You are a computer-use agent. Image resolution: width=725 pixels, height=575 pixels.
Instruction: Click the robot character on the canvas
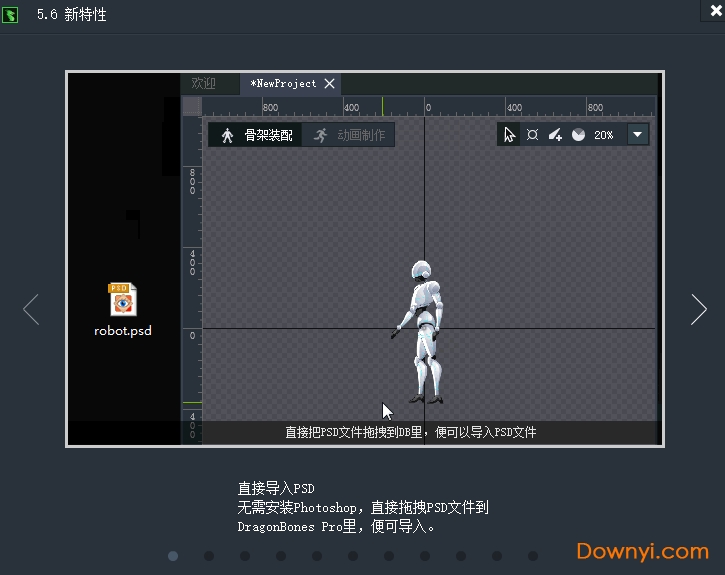tap(421, 333)
